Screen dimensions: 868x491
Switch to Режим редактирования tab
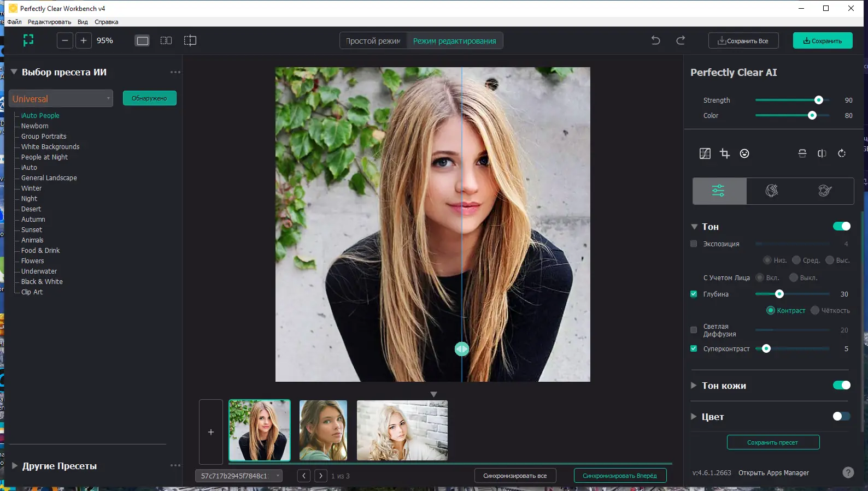point(455,41)
